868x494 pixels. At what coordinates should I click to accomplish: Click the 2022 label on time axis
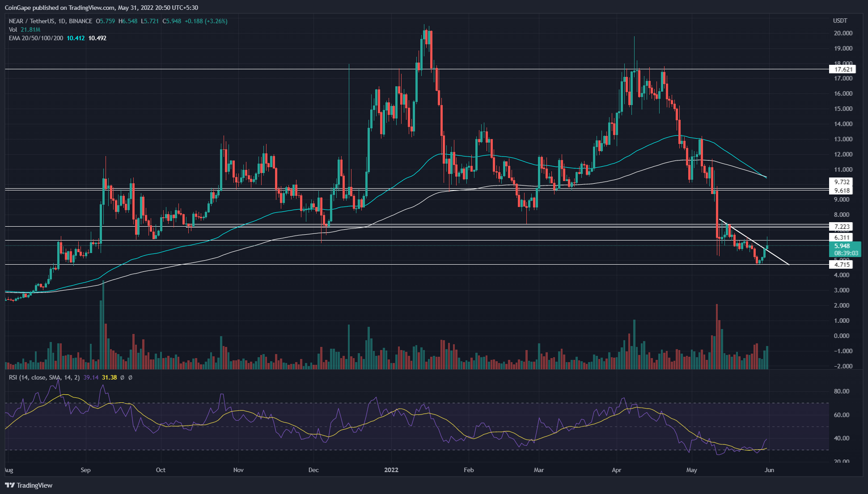coord(391,470)
